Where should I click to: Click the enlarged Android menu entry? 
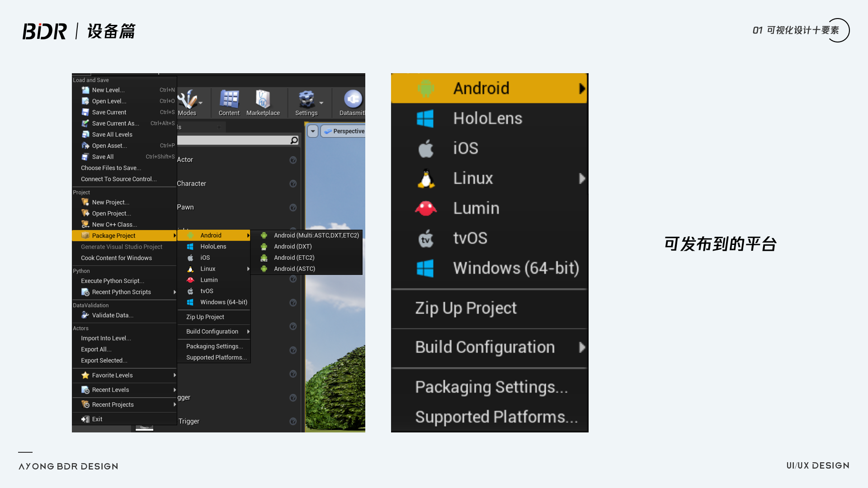[490, 89]
